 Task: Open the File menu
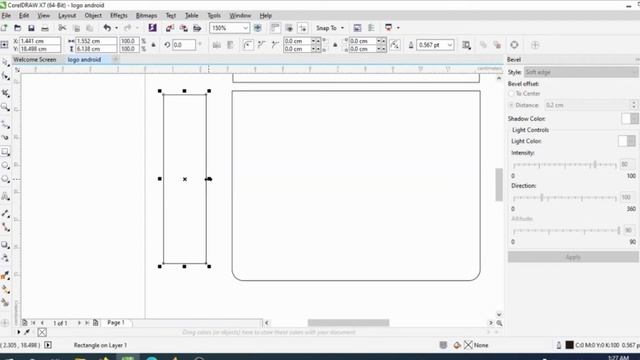click(6, 16)
